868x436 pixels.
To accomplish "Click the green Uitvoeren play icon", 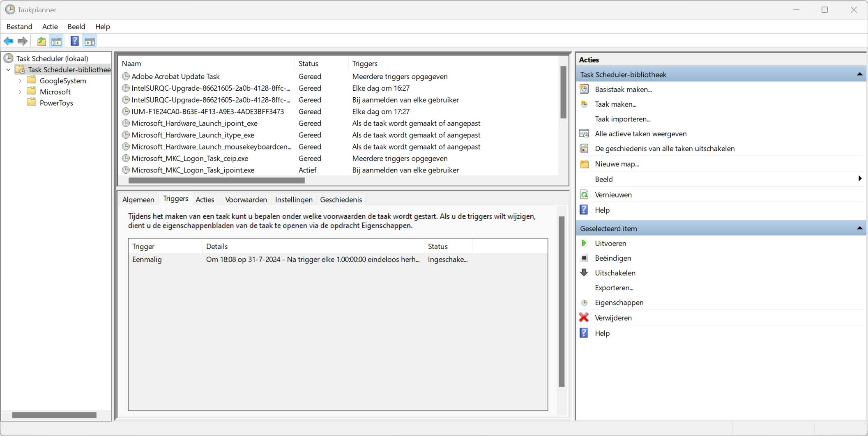I will 584,243.
